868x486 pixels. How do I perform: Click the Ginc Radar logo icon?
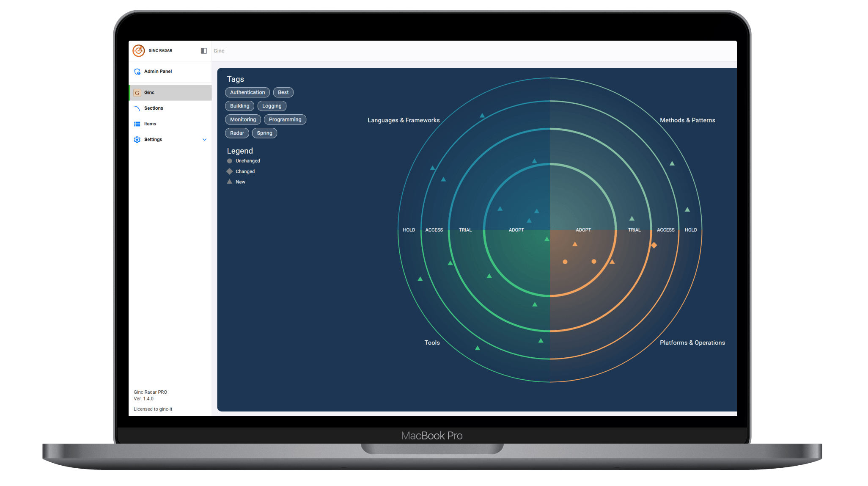(138, 50)
